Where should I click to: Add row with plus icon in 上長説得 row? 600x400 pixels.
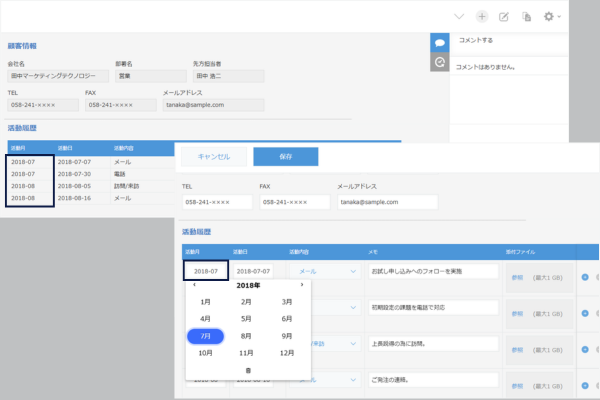[585, 349]
